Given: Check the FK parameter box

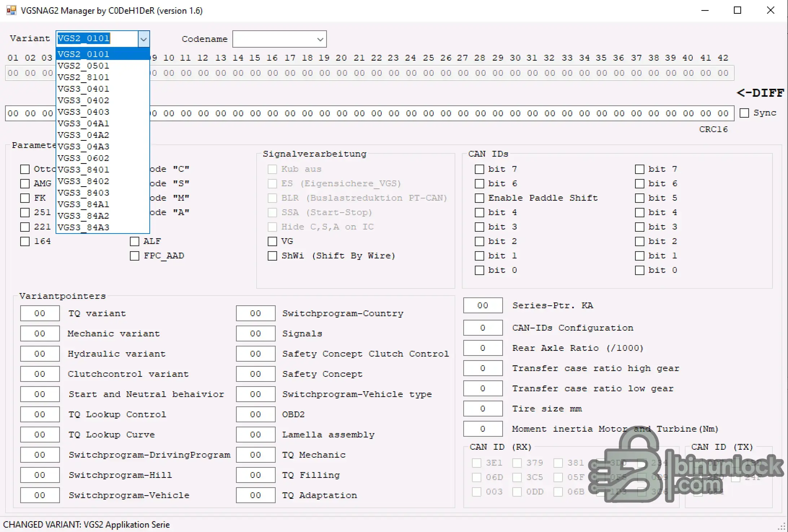Looking at the screenshot, I should [25, 198].
